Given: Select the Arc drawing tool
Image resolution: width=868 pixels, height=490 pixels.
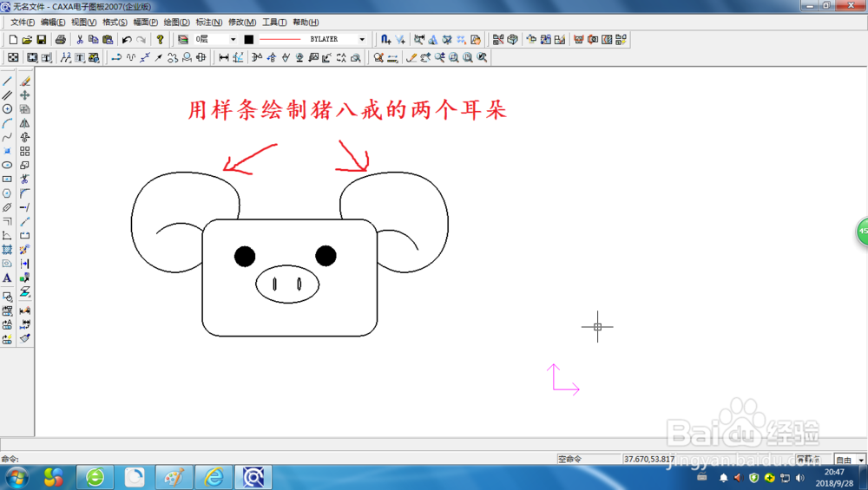Looking at the screenshot, I should tap(7, 123).
